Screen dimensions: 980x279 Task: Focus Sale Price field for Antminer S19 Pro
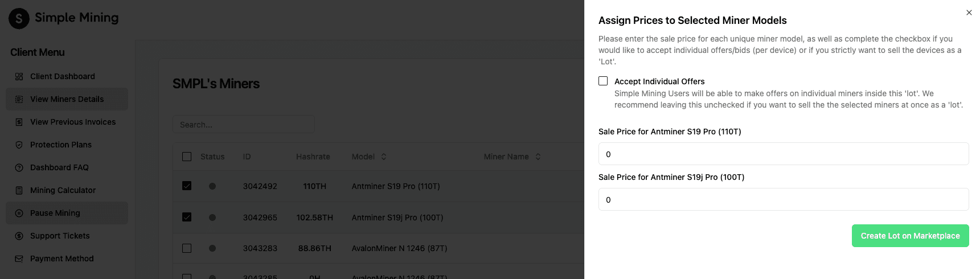(x=784, y=154)
